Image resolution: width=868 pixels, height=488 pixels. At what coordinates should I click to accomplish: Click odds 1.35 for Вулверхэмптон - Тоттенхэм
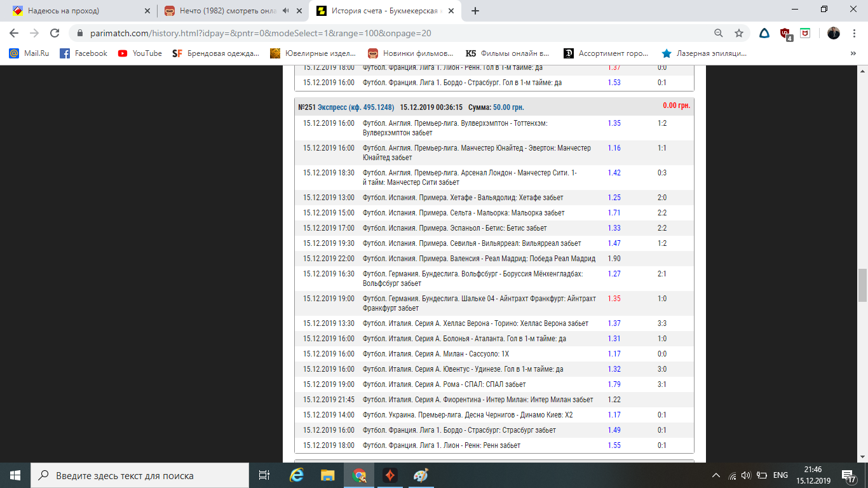click(x=614, y=123)
